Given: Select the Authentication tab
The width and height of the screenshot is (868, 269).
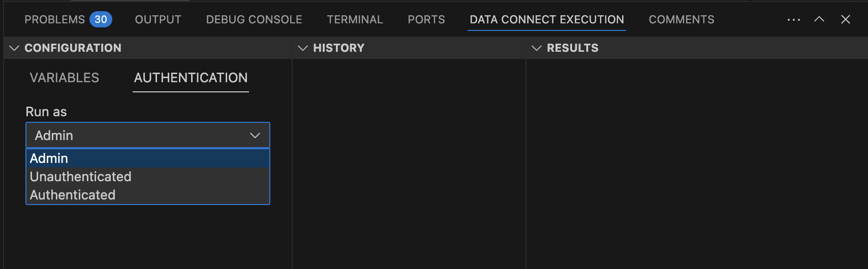Looking at the screenshot, I should 191,78.
